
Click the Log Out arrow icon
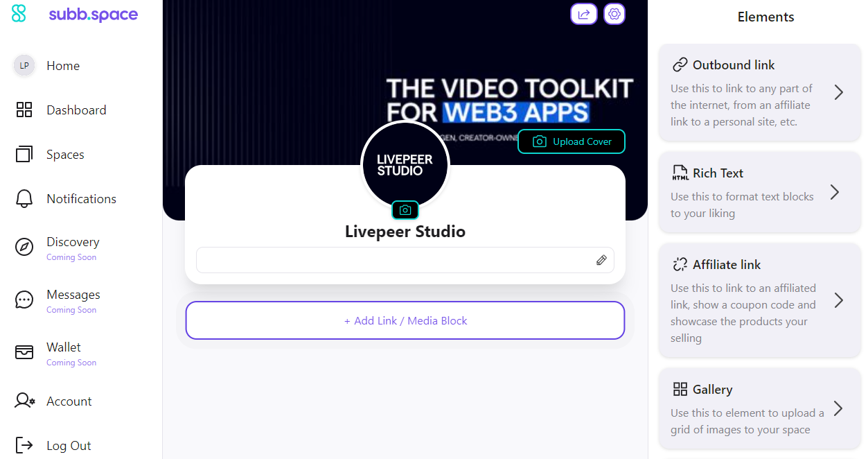coord(24,445)
